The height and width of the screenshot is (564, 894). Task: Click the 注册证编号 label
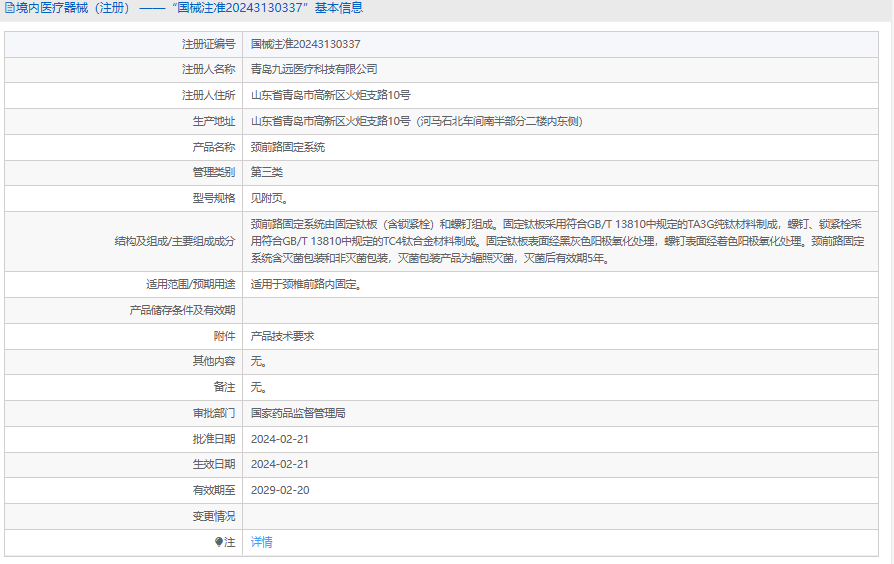209,44
